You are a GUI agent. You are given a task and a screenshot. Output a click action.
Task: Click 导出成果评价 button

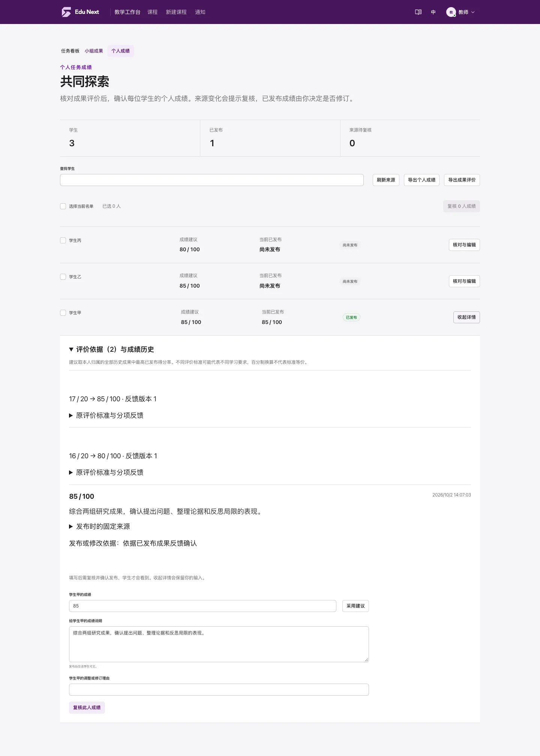tap(462, 180)
